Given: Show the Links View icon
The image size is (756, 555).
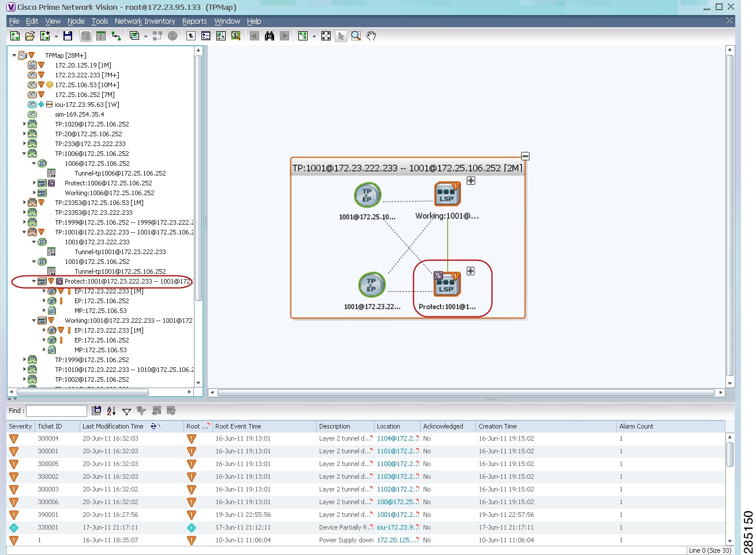Looking at the screenshot, I should pyautogui.click(x=116, y=36).
